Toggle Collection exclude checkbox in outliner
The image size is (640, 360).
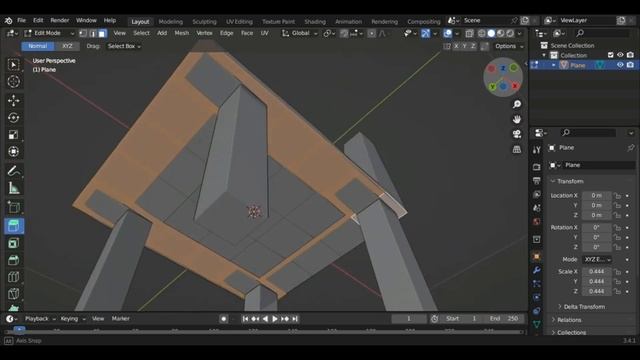click(x=611, y=55)
